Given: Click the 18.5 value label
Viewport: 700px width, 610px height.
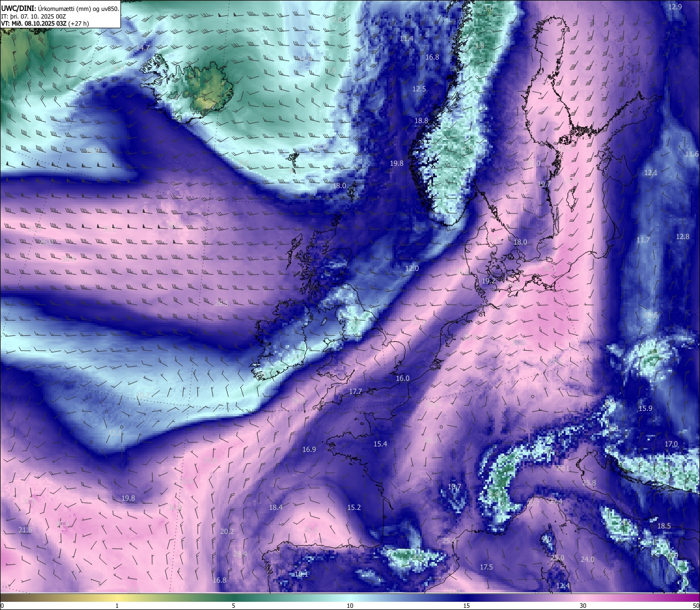Looking at the screenshot, I should tap(664, 526).
